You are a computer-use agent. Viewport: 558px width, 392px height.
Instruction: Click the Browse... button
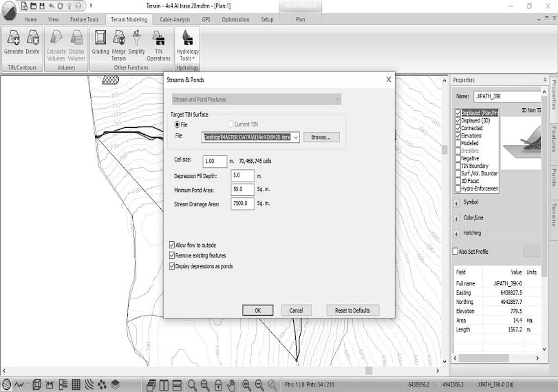coord(321,138)
